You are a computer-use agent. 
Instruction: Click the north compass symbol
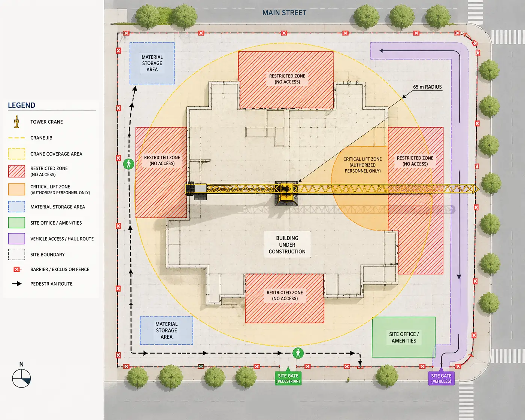pos(21,378)
